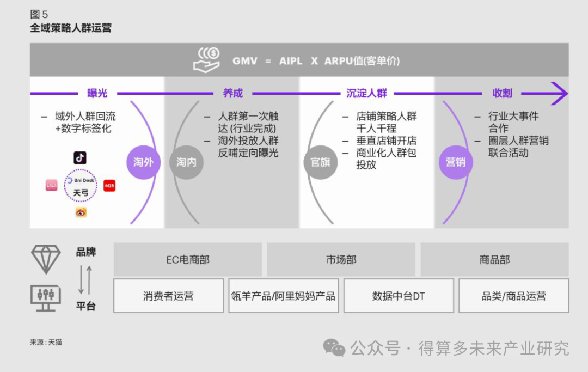Select the pink 点淘 app icon
The image size is (588, 372).
(51, 185)
